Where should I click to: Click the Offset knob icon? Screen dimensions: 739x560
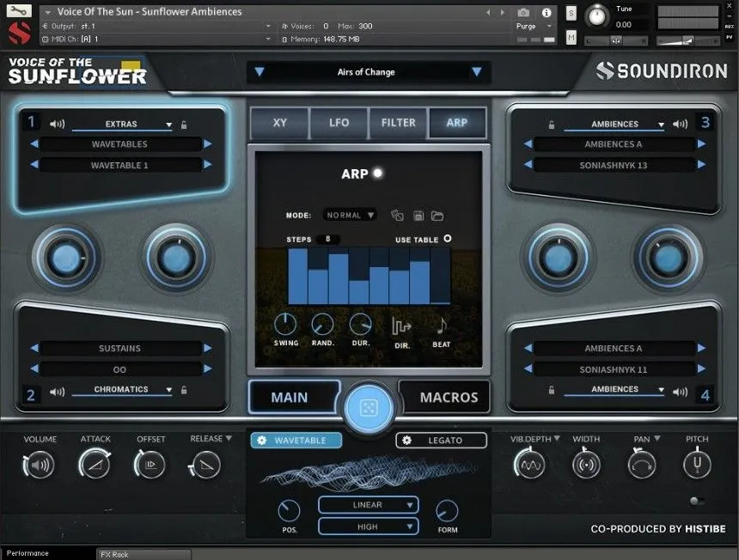click(x=150, y=465)
